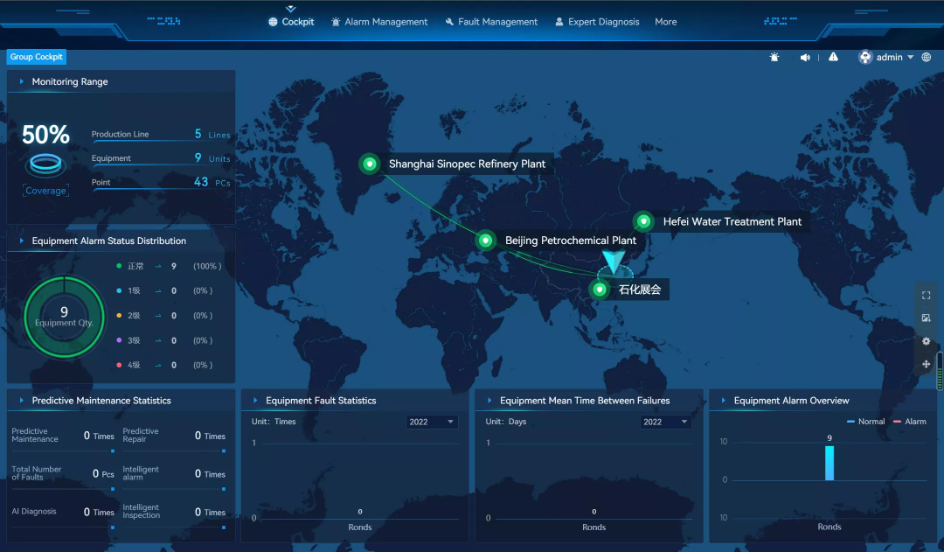
Task: Enter fullscreen using map toolbar icon
Action: click(x=926, y=295)
